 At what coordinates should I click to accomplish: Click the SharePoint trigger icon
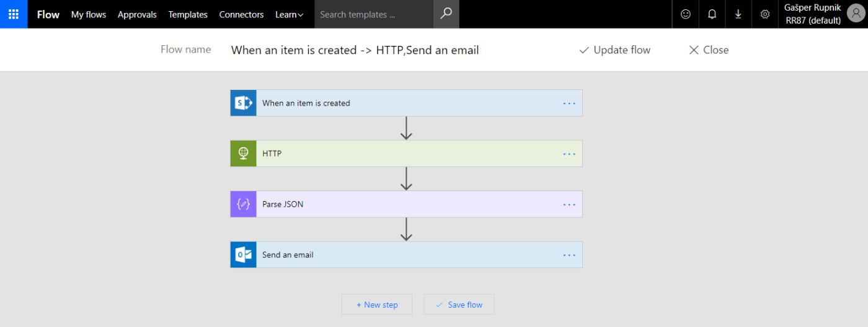coord(243,103)
